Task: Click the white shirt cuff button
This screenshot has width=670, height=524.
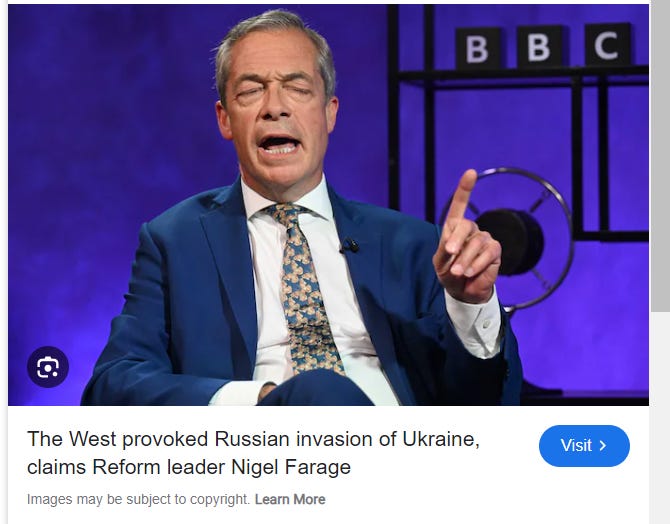Action: pos(486,325)
